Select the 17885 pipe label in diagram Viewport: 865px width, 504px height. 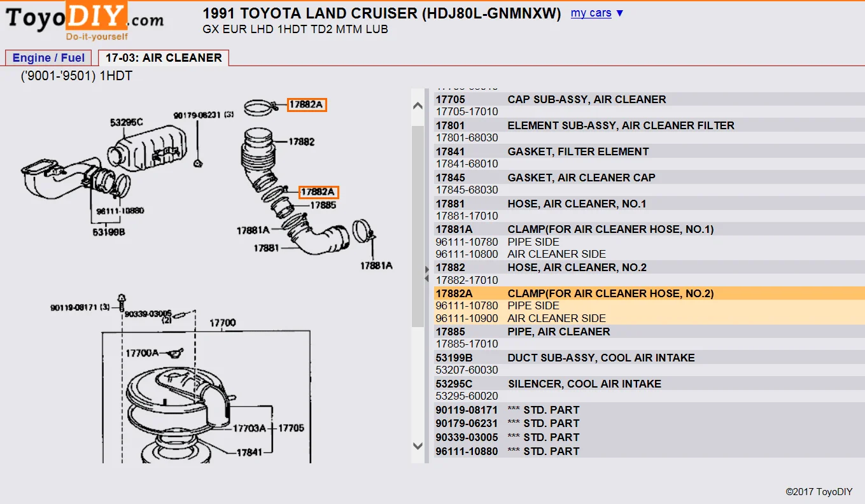pos(323,205)
